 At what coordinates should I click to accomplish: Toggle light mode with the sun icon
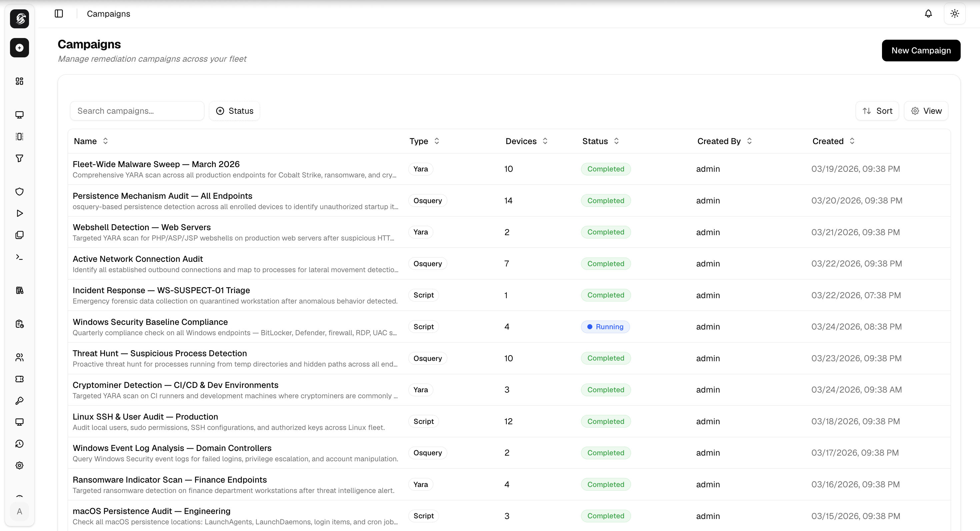[955, 13]
